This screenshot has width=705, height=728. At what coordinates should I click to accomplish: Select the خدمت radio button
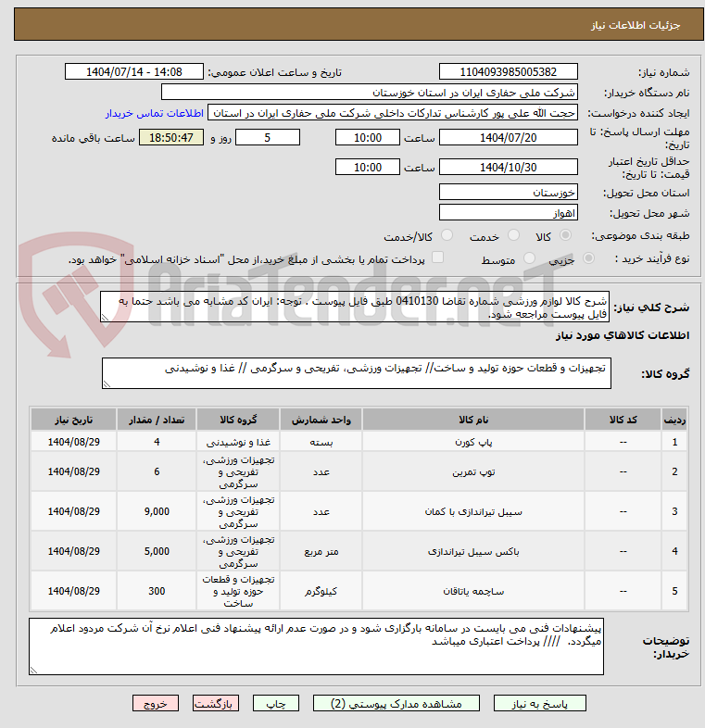point(513,235)
